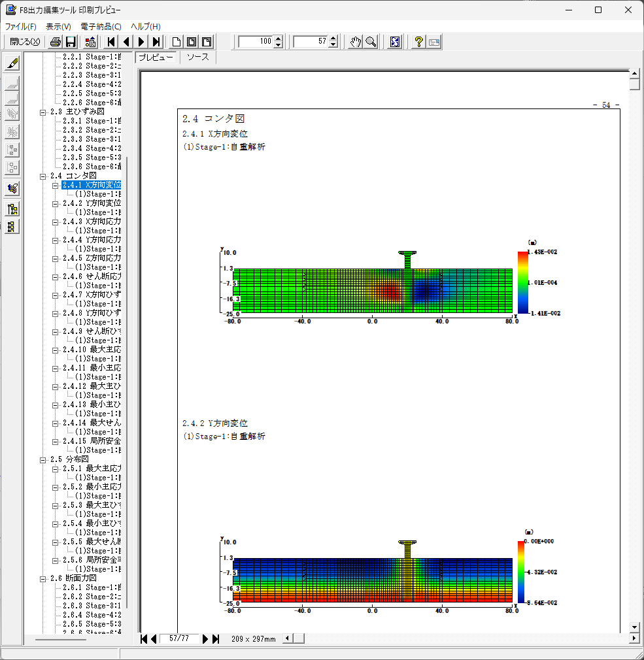Click the pen edit icon in left sidebar
The height and width of the screenshot is (660, 644).
pos(12,63)
